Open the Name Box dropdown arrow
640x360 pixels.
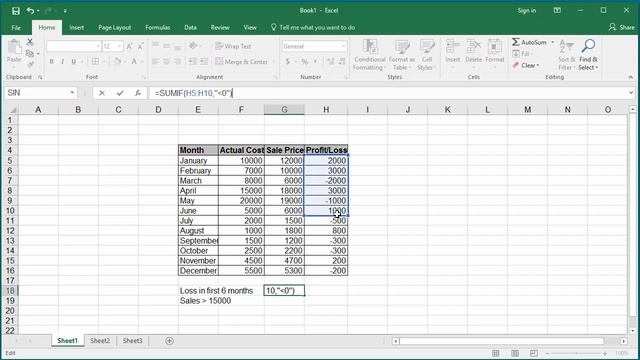(x=72, y=93)
